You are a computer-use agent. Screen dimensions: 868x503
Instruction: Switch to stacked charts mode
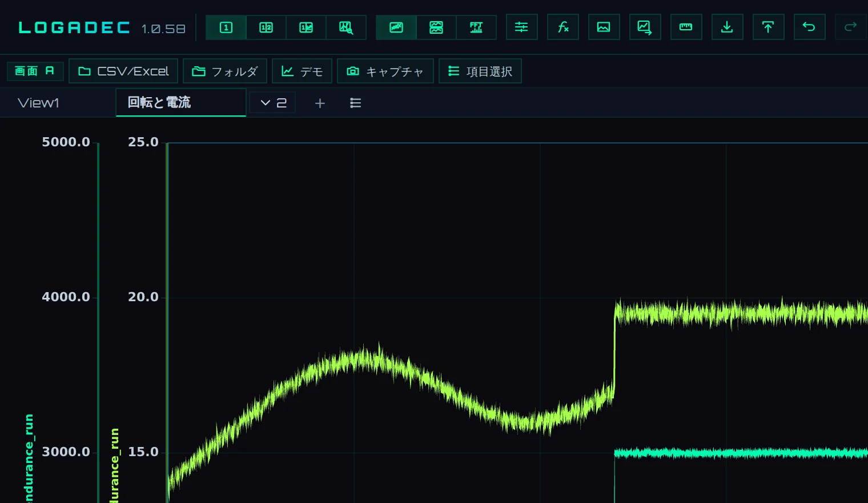[436, 27]
